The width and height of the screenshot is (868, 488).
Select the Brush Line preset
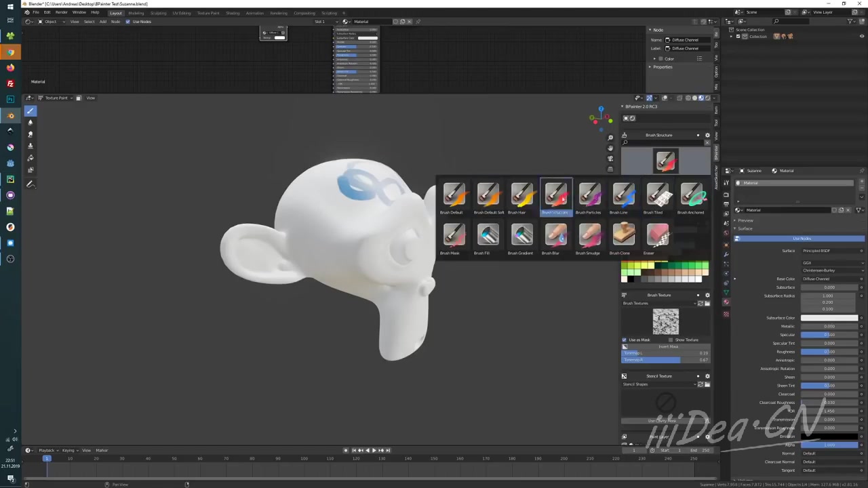pos(623,199)
